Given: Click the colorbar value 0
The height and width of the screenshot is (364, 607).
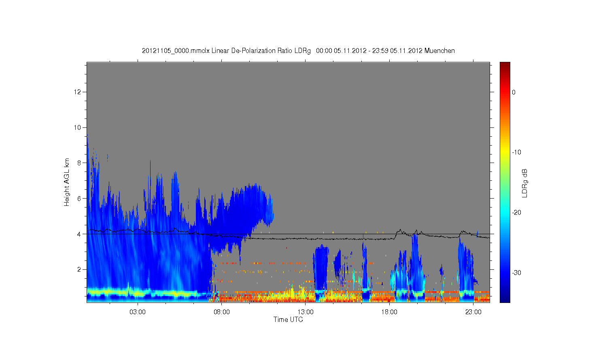Looking at the screenshot, I should click(x=514, y=92).
